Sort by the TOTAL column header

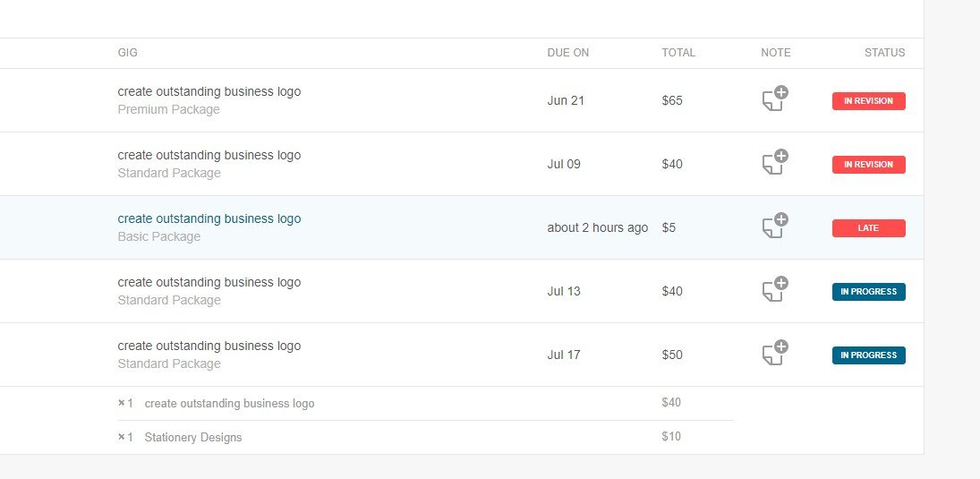[x=678, y=53]
